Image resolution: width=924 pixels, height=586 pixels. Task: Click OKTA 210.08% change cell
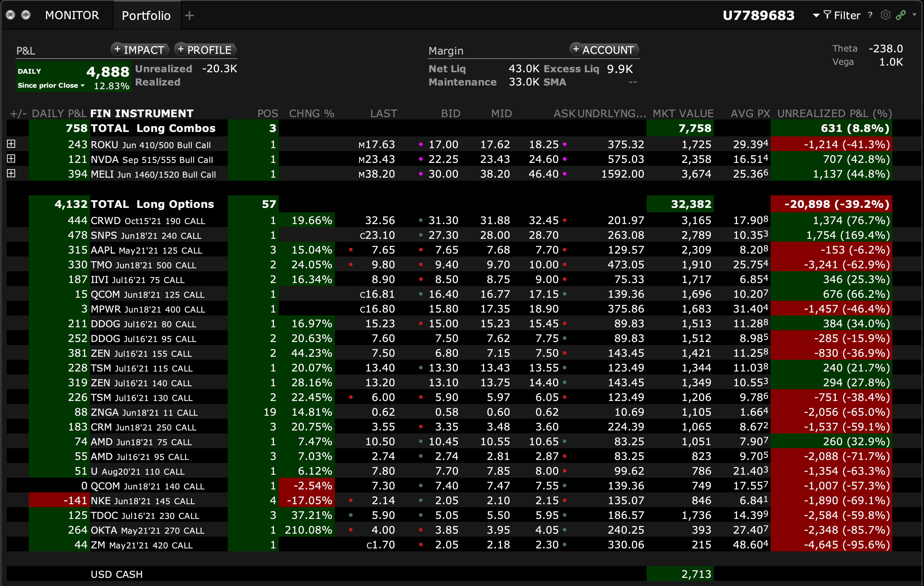tap(307, 530)
